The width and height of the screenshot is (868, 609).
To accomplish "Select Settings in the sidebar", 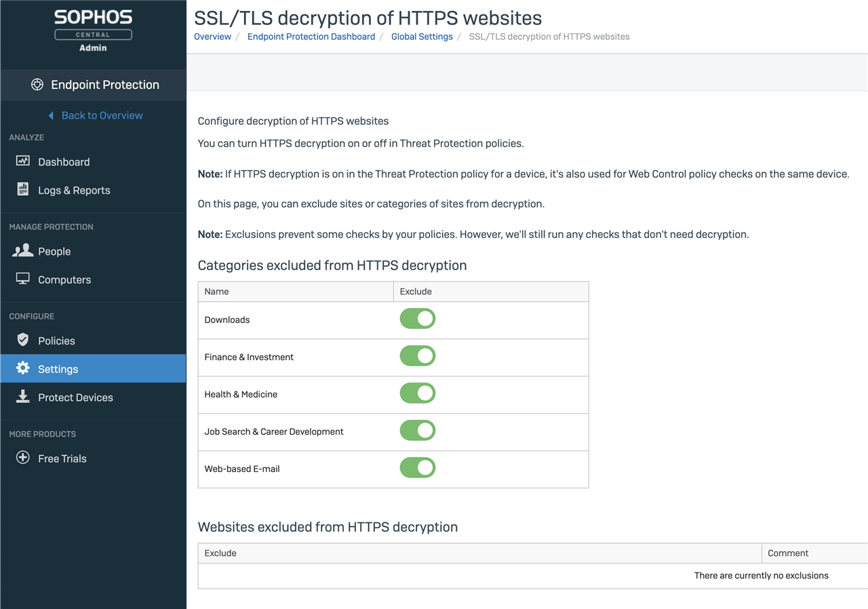I will pos(93,369).
